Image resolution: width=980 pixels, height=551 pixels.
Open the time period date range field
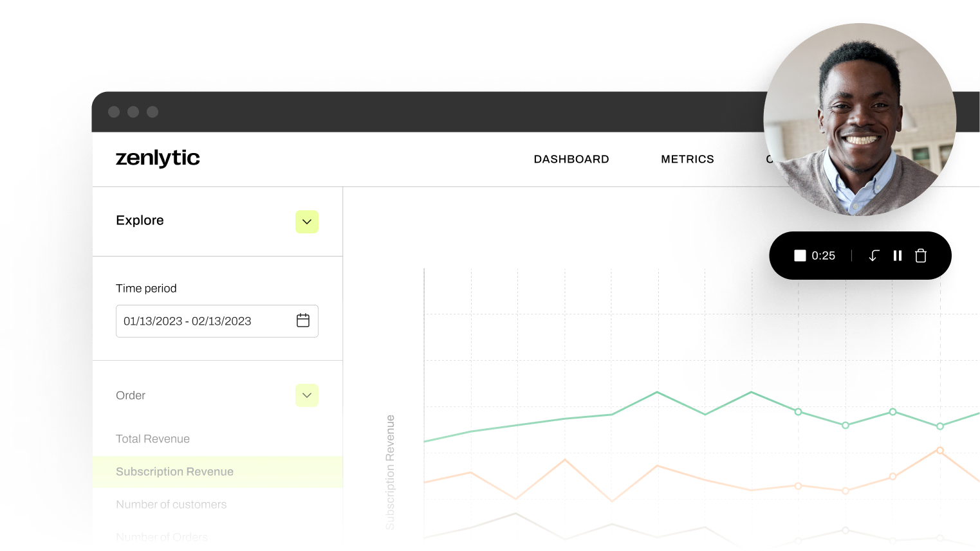pyautogui.click(x=206, y=320)
